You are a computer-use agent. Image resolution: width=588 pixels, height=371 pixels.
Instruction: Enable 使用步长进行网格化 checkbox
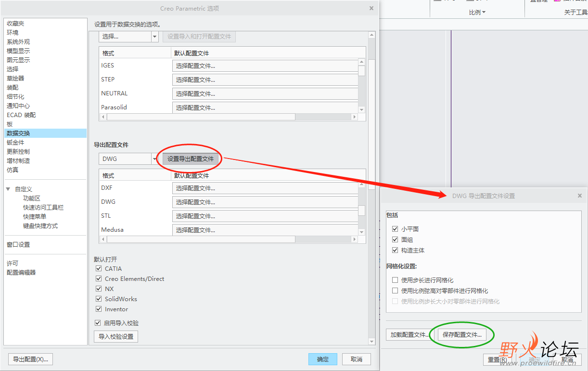(395, 280)
